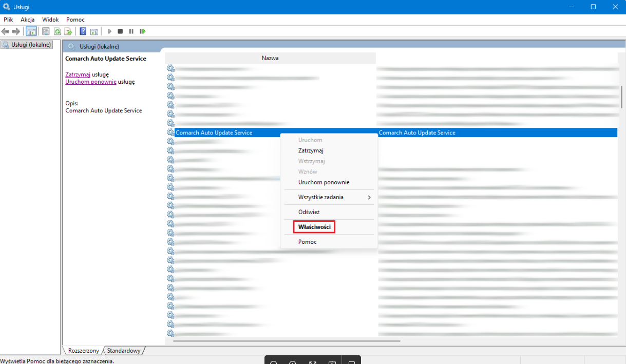Pause the service with the toolbar pause icon
This screenshot has width=626, height=364.
[131, 31]
